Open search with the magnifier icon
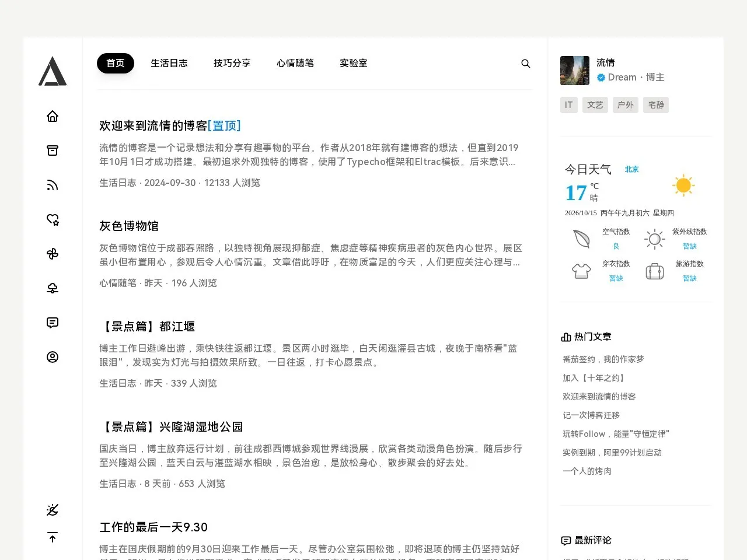747x560 pixels. 526,64
